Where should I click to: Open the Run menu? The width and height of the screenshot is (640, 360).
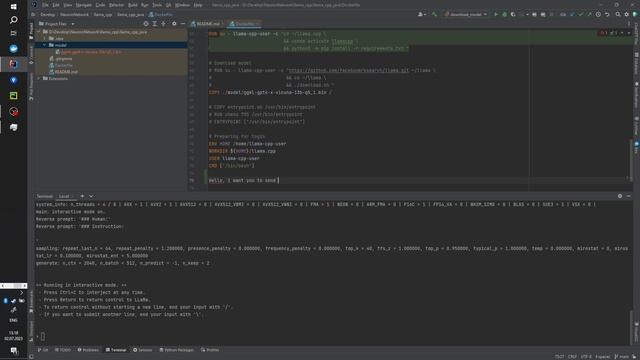click(x=144, y=5)
